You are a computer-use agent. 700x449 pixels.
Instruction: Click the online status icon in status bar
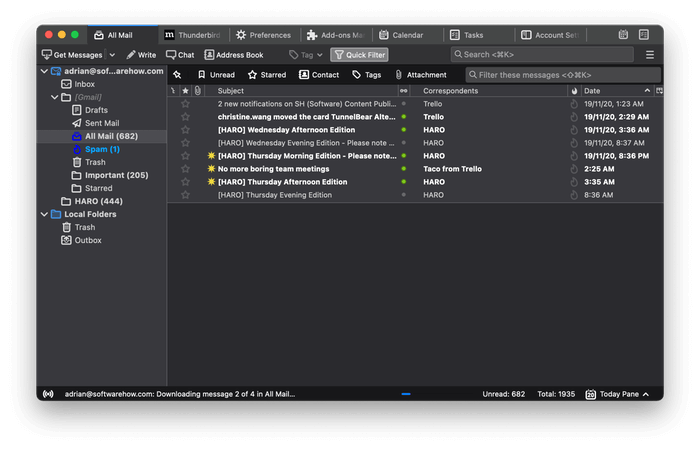pyautogui.click(x=47, y=394)
